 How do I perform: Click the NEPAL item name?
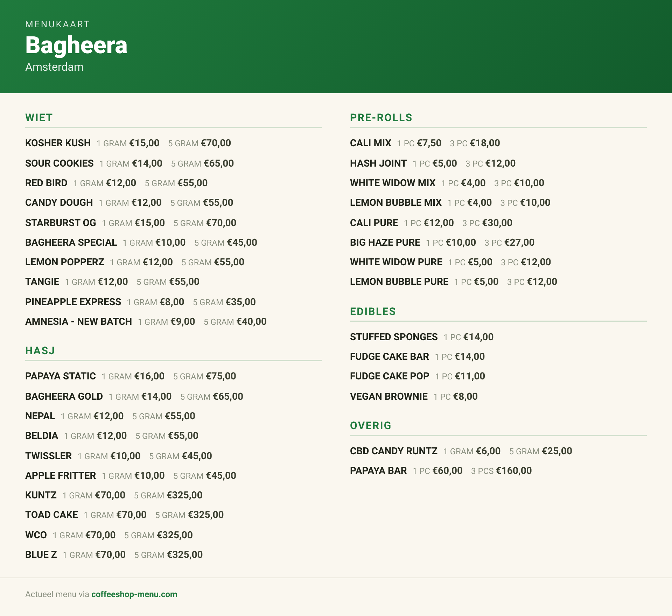point(40,416)
